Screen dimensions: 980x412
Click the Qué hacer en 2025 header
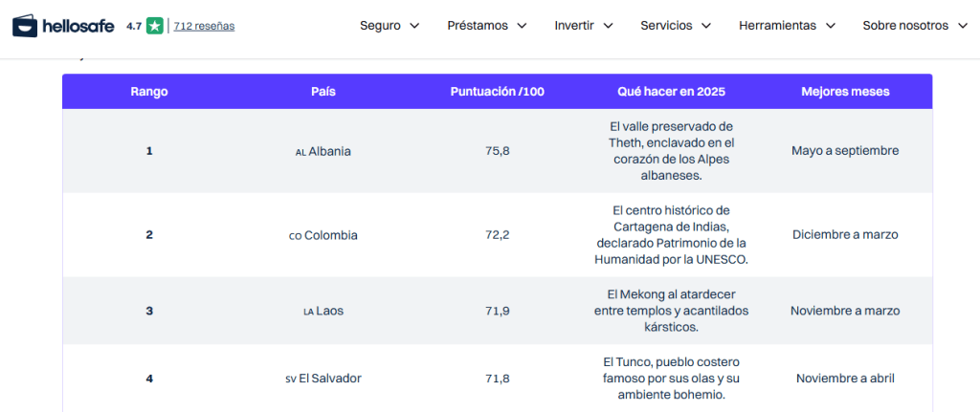tap(671, 92)
